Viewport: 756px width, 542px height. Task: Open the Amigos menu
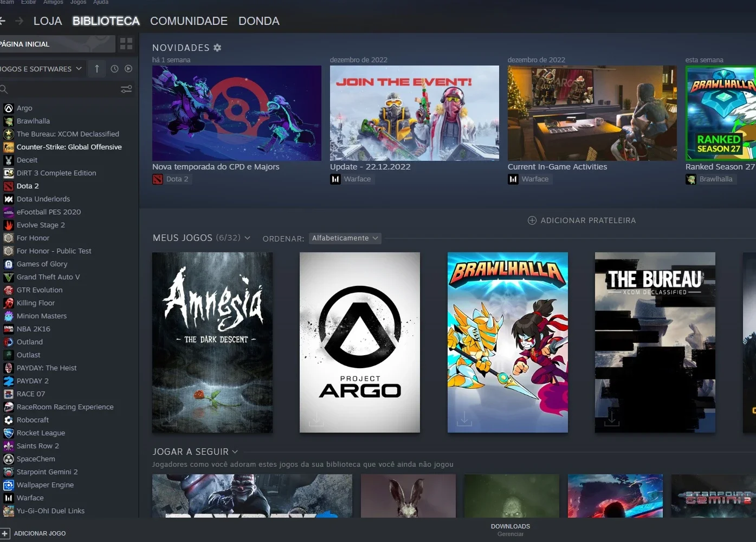click(53, 2)
